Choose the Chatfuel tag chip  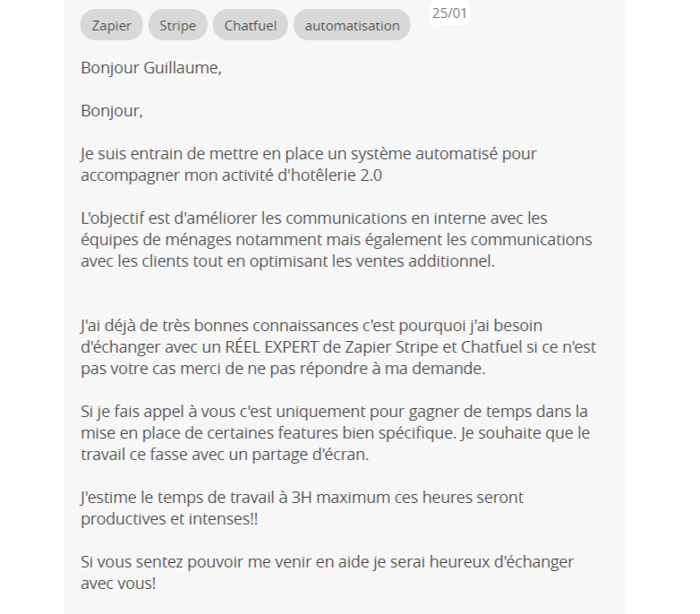click(250, 25)
